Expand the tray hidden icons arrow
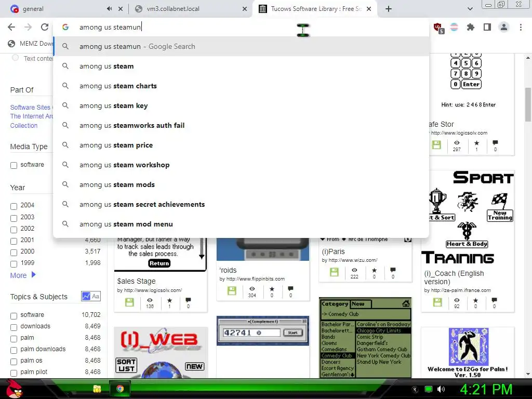 coord(414,389)
